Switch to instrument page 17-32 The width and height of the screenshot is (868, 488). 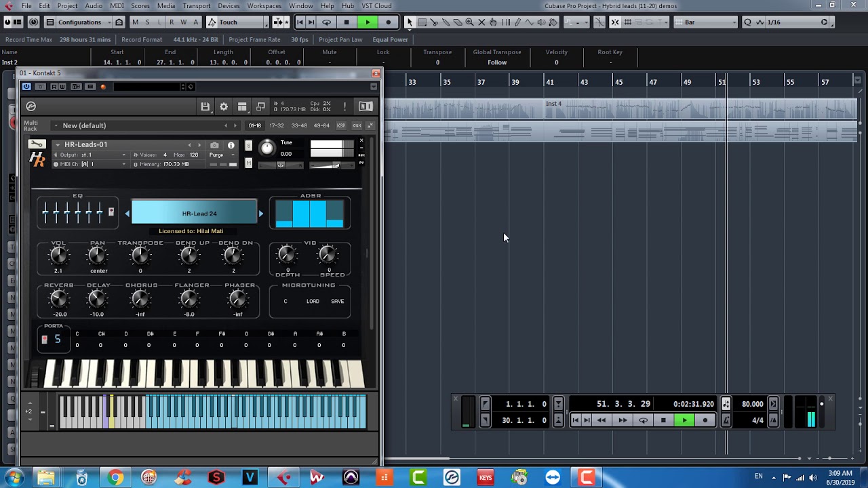pos(277,125)
